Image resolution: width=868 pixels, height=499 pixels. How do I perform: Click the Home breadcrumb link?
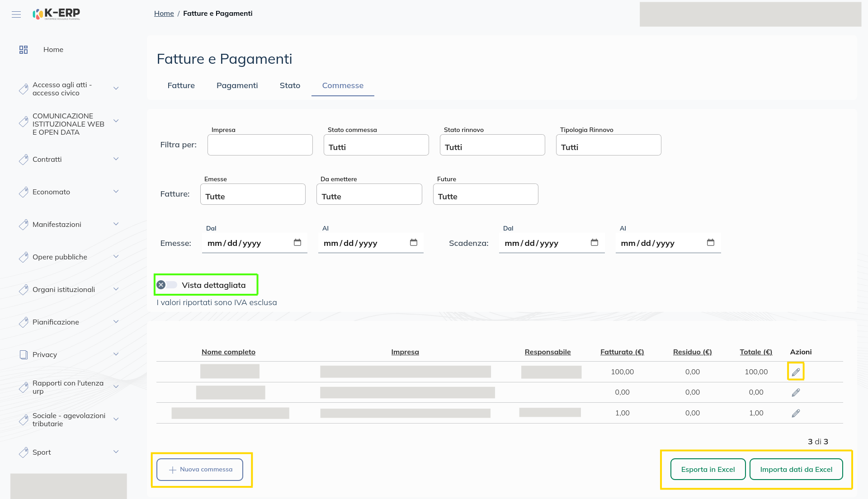(x=164, y=14)
